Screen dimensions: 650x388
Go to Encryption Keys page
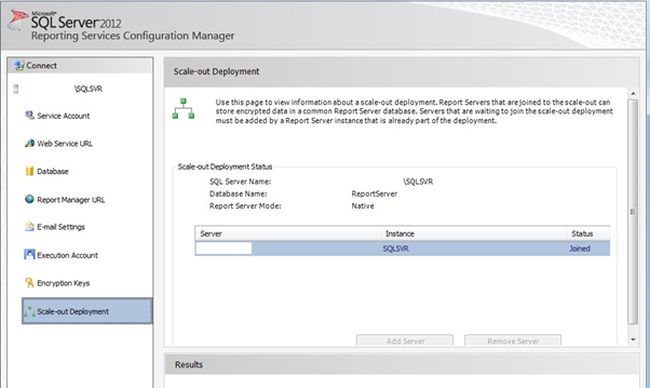63,283
